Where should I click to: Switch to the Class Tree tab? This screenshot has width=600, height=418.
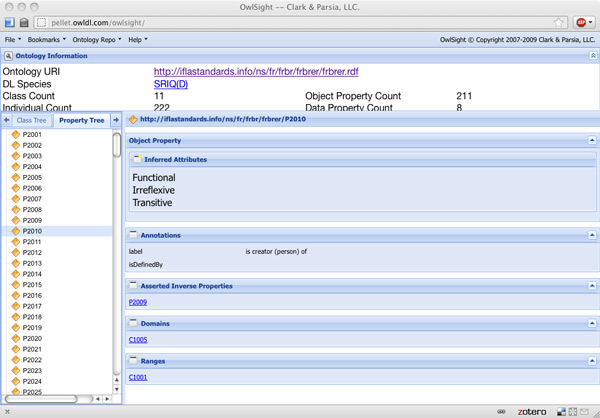tap(31, 120)
